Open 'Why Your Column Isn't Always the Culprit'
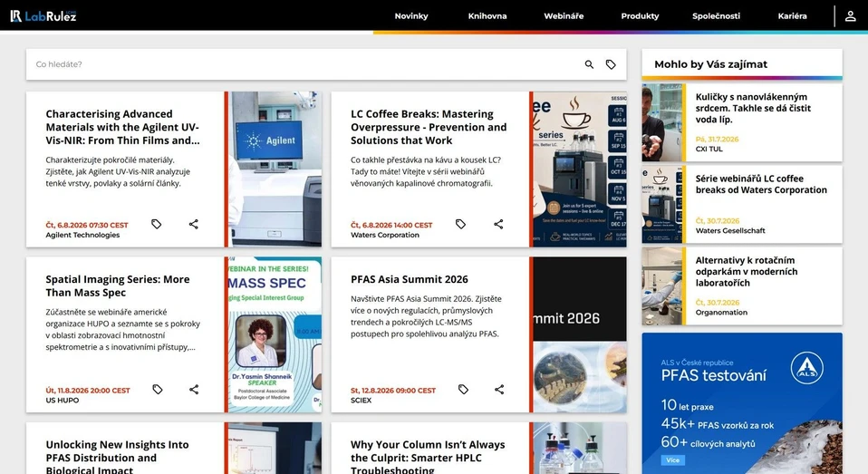The width and height of the screenshot is (868, 474). [428, 457]
